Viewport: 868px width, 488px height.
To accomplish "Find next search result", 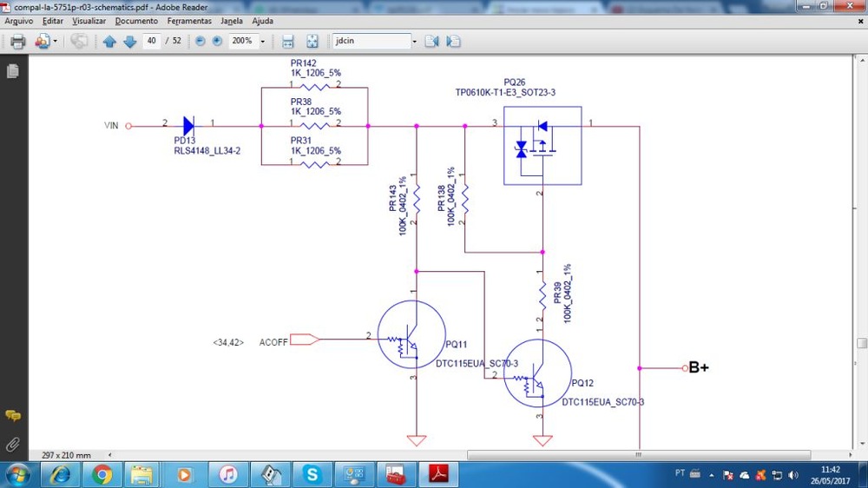I will coord(453,41).
